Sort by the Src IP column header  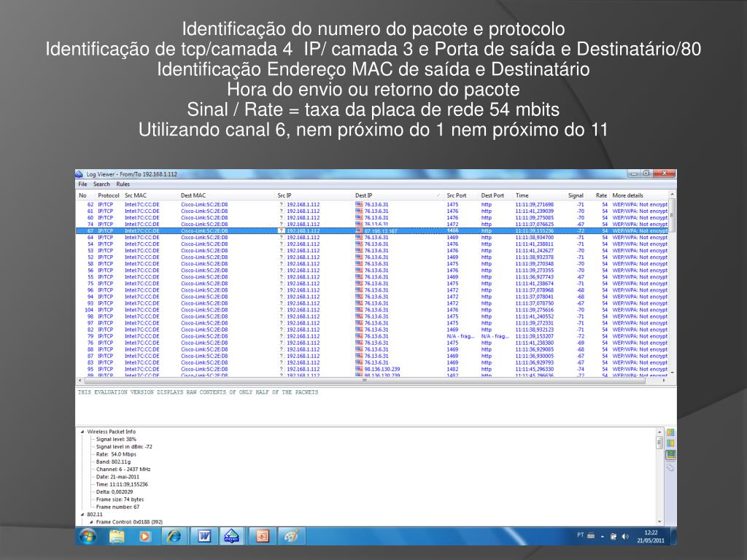[x=314, y=195]
